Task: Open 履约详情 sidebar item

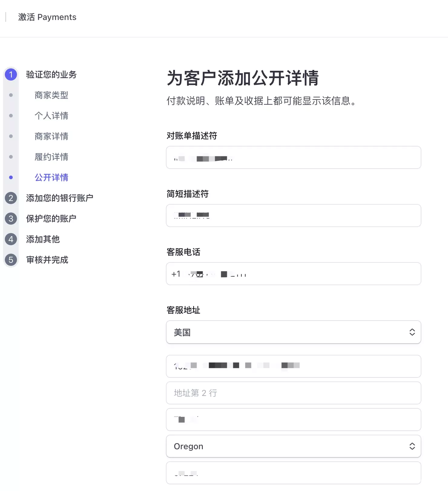Action: pos(51,157)
